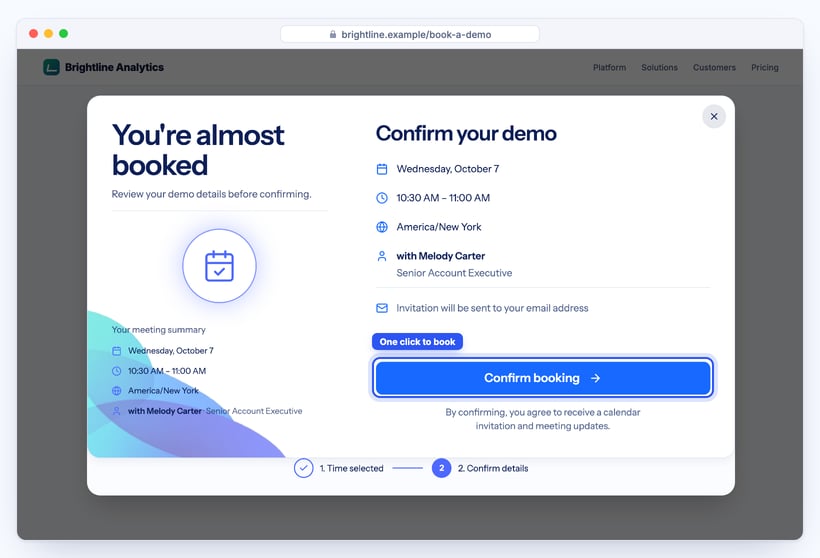Viewport: 820px width, 558px height.
Task: Click the clock icon in meeting summary
Action: tap(117, 371)
